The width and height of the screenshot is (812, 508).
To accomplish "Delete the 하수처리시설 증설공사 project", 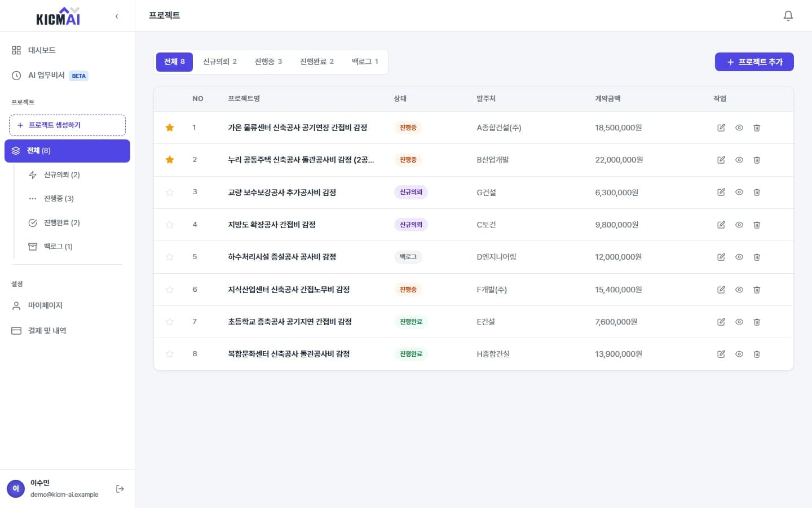I will 757,257.
